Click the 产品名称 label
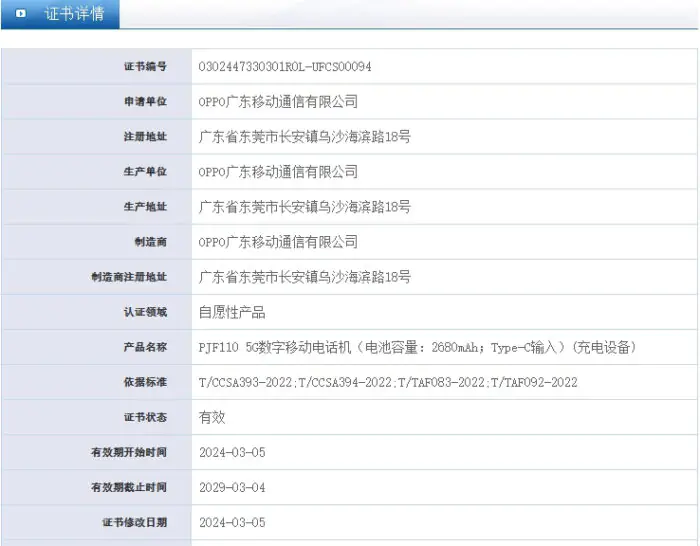700x546 pixels. tap(145, 347)
